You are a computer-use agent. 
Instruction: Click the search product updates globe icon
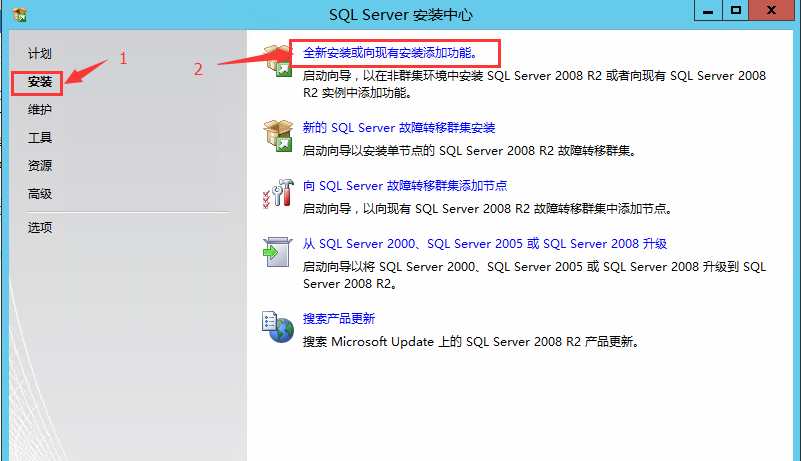coord(278,327)
